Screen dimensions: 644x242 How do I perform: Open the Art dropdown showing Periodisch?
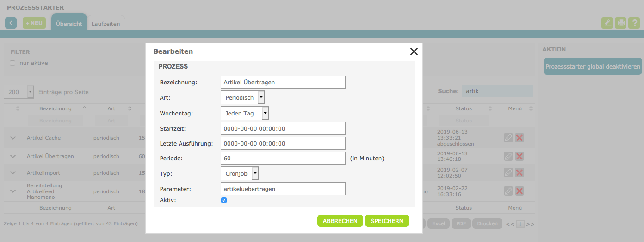click(x=243, y=98)
